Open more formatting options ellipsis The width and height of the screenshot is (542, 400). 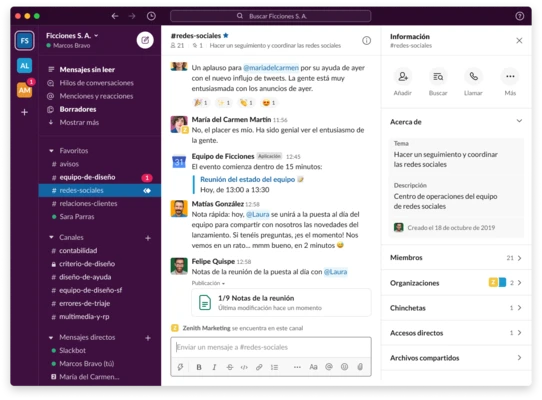click(297, 367)
